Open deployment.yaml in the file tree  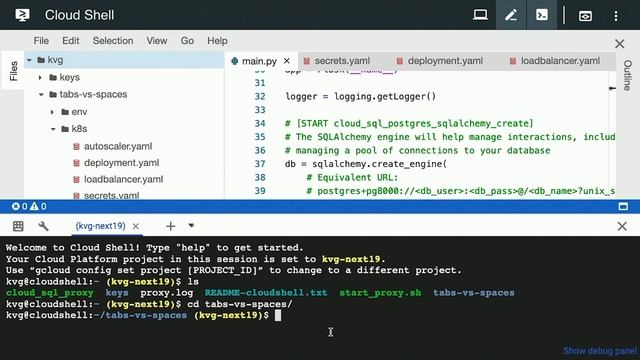coord(122,163)
